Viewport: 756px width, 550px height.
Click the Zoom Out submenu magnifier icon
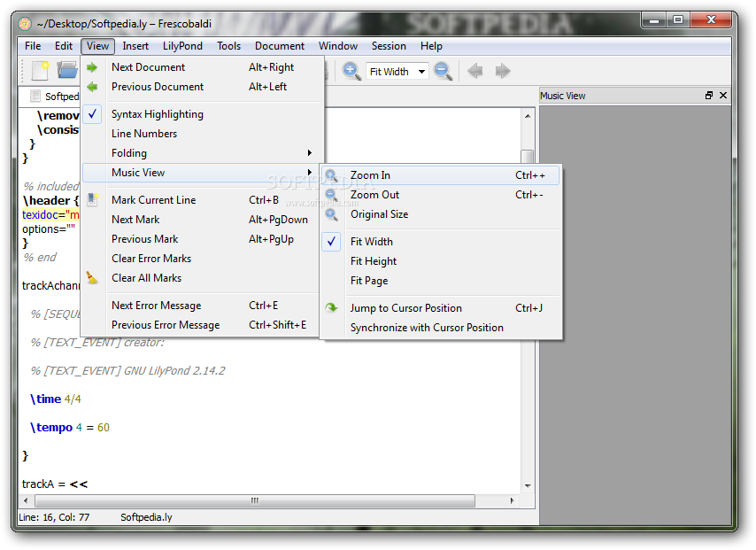[x=331, y=195]
